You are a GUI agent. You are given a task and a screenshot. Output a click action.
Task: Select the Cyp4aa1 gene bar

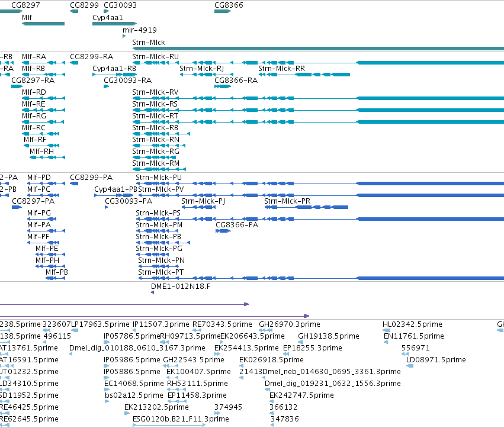pos(114,24)
